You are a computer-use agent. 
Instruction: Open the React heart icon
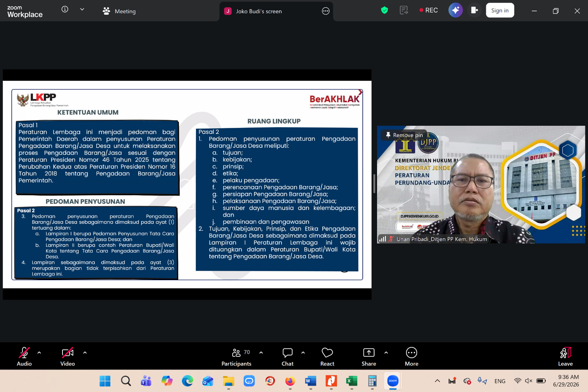click(327, 357)
